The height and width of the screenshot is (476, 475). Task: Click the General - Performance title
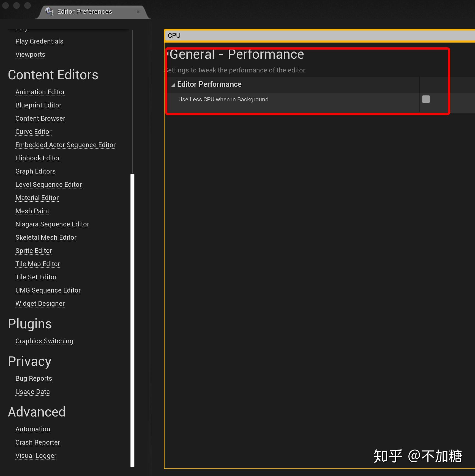coord(237,54)
